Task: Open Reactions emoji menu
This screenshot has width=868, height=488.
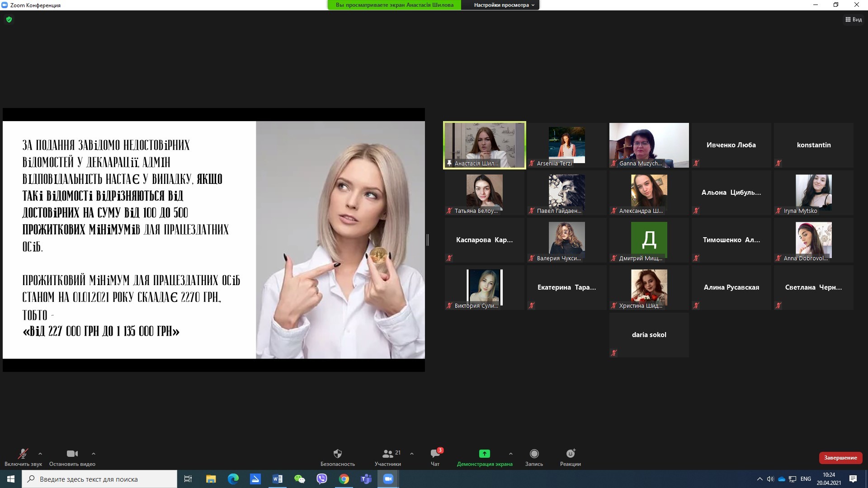Action: pos(570,454)
